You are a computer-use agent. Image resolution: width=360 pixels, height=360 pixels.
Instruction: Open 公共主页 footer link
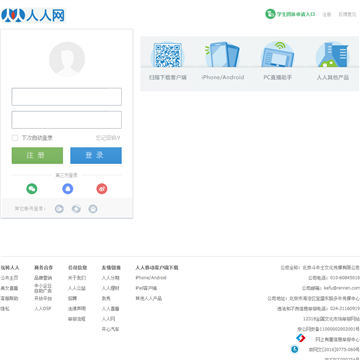(x=9, y=278)
